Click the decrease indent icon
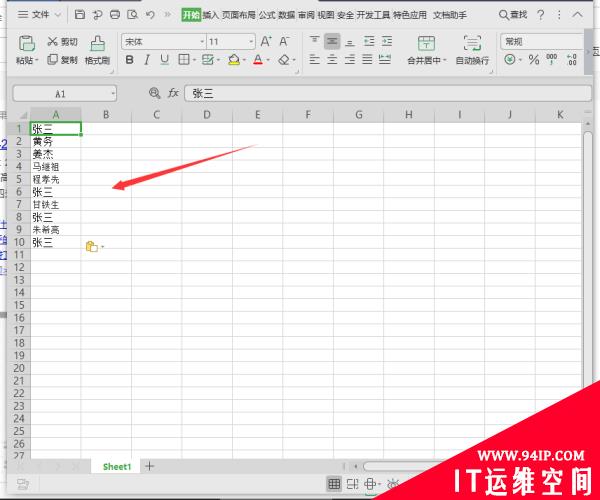Viewport: 600px width, 500px height. pyautogui.click(x=369, y=41)
